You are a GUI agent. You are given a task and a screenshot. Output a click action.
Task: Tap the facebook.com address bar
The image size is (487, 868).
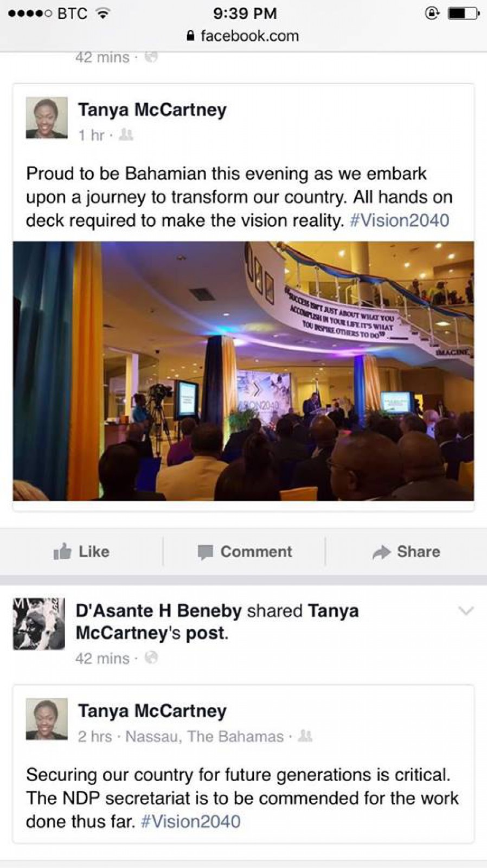point(243,36)
